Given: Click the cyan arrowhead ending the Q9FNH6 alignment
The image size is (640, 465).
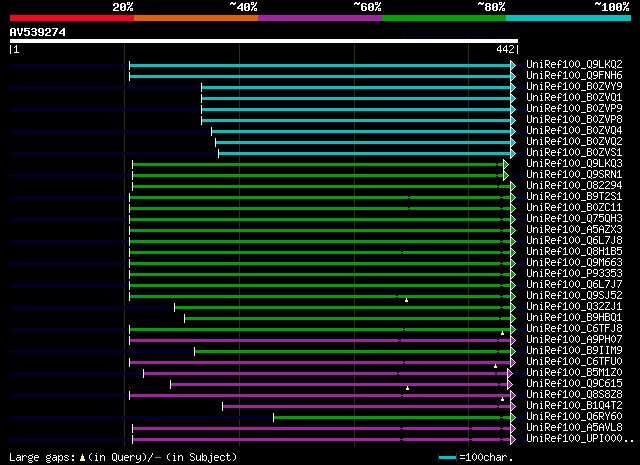Looking at the screenshot, I should (x=513, y=76).
